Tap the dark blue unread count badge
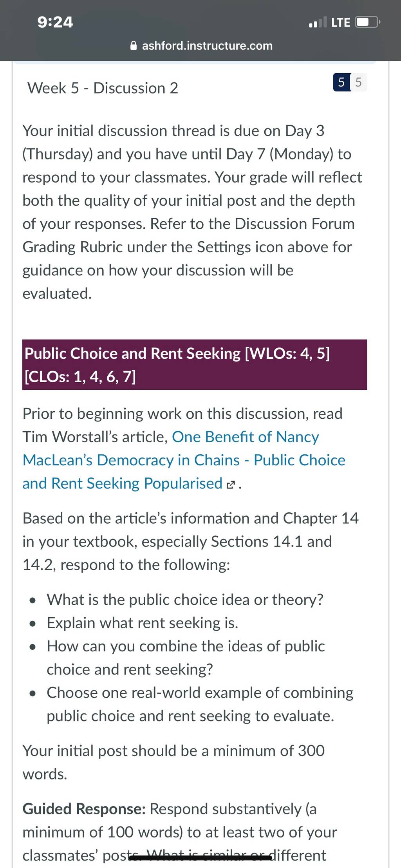 (x=341, y=82)
